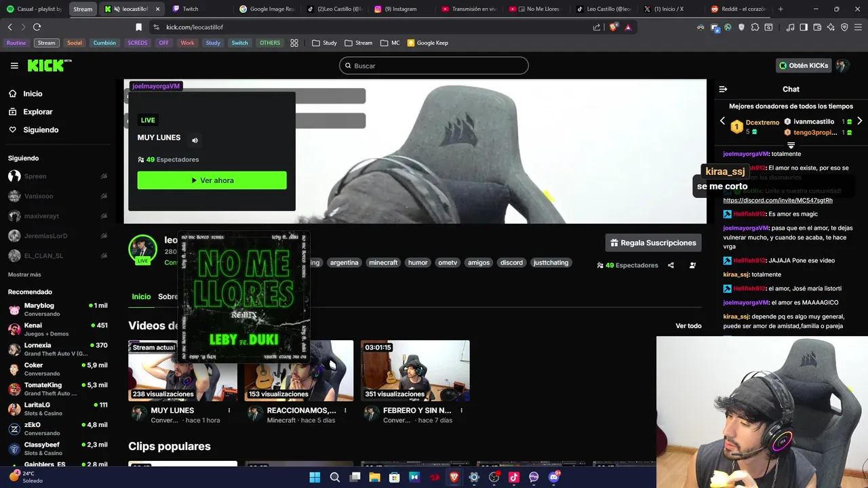Screen dimensions: 868x488
Task: Click the Buscar search field
Action: [434, 66]
